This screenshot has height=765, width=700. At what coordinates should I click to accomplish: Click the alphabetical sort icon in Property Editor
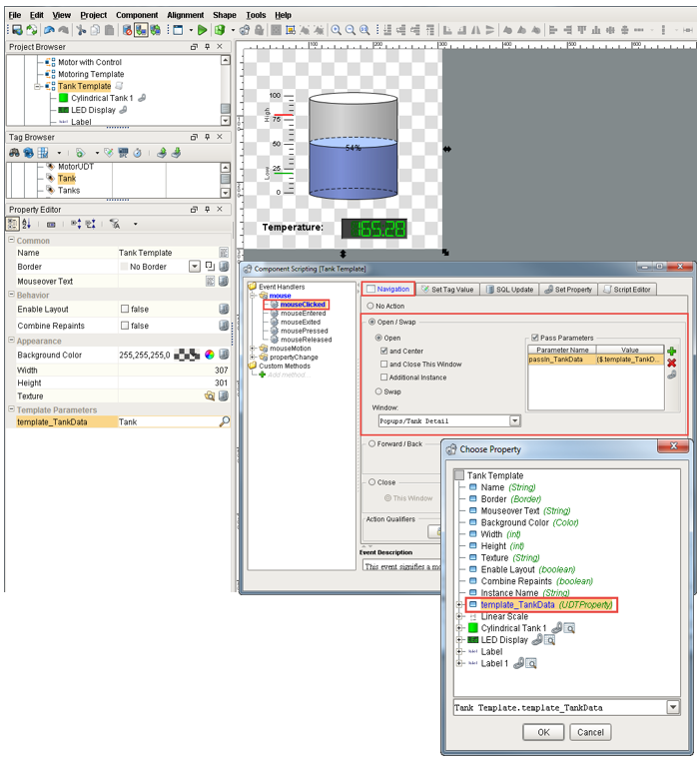26,224
